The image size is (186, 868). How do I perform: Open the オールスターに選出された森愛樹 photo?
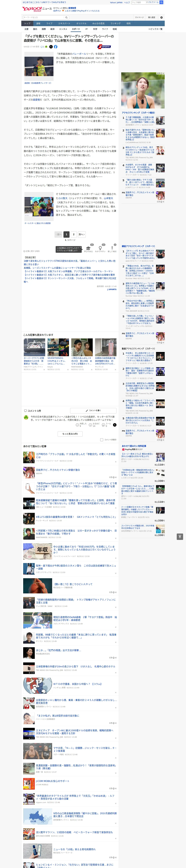39,207
